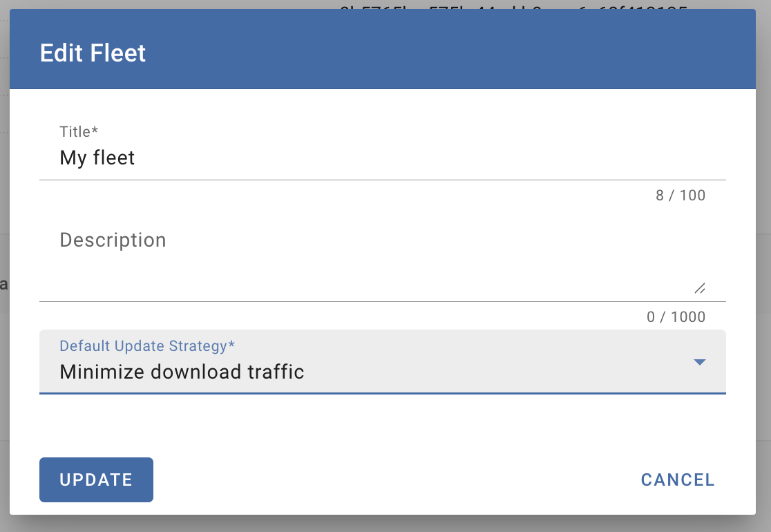Click the dimmed backdrop left of dialog
The width and height of the screenshot is (771, 532).
click(4, 207)
